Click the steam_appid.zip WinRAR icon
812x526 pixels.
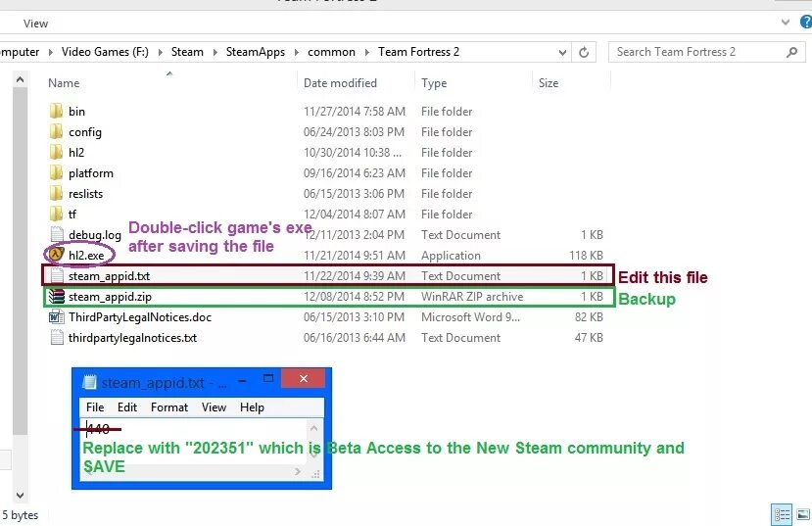56,296
